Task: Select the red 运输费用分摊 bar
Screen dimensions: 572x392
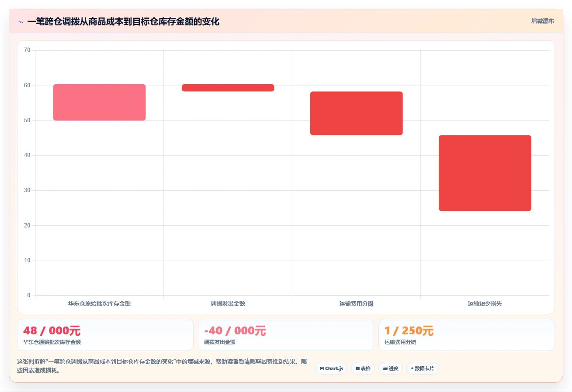Action: coord(356,113)
